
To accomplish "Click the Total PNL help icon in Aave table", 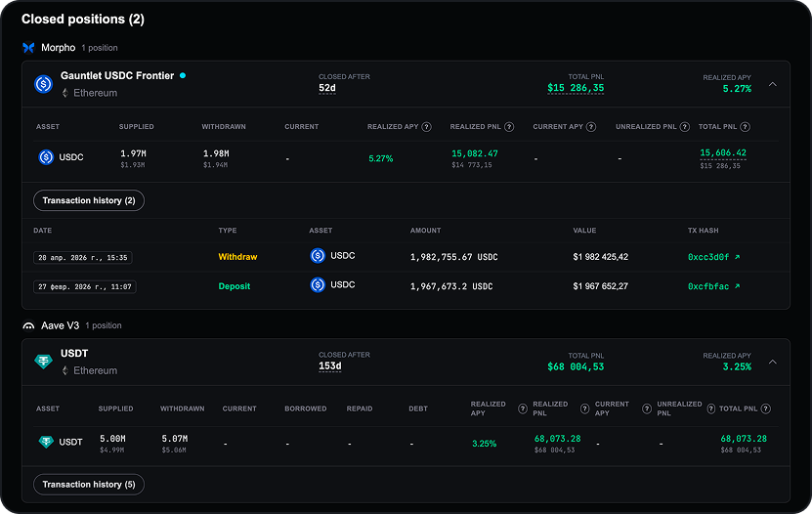I will click(766, 408).
